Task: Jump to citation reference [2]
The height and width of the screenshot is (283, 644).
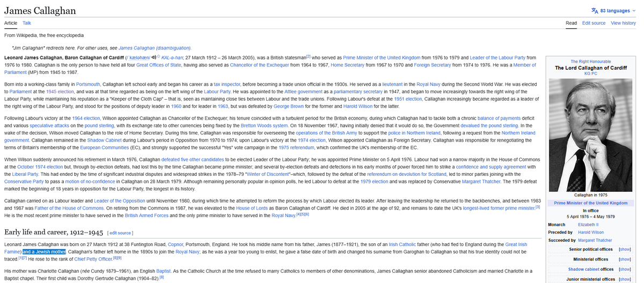Action: [309, 56]
